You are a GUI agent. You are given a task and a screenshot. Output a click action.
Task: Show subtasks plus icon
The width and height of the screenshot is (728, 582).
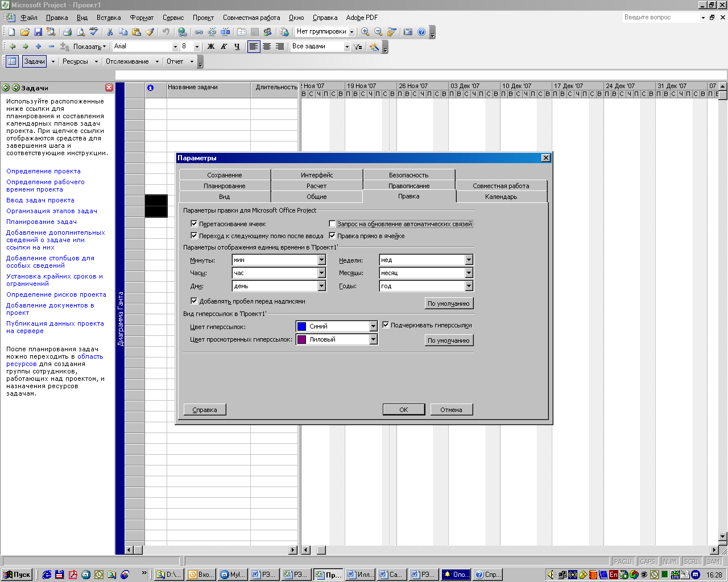(39, 47)
